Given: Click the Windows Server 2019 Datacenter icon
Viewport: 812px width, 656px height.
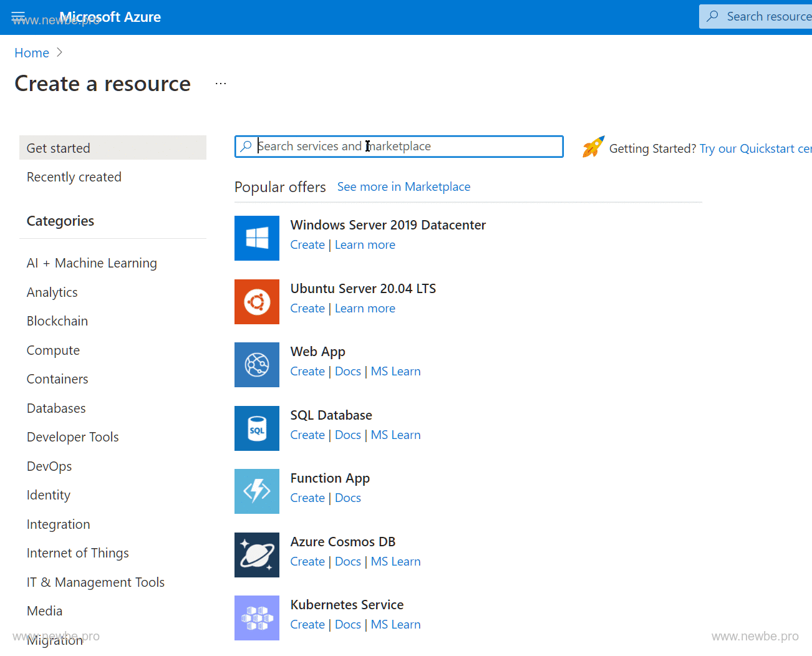Looking at the screenshot, I should click(256, 238).
